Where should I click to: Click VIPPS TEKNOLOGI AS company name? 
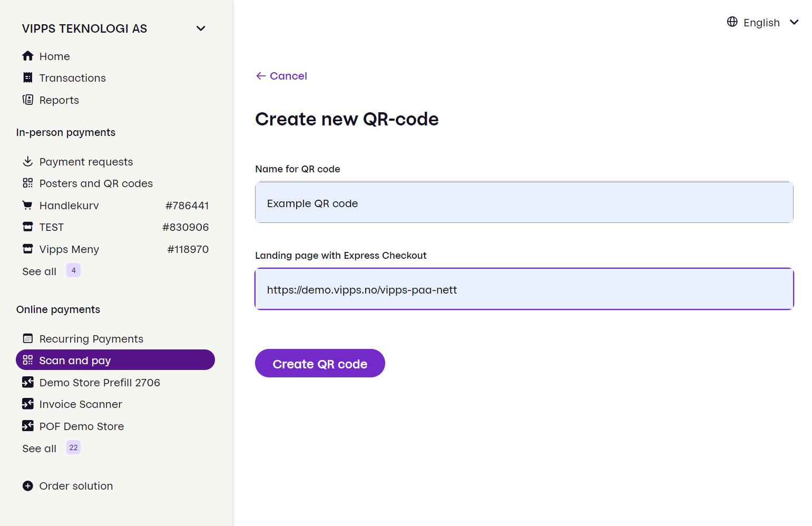click(x=84, y=28)
